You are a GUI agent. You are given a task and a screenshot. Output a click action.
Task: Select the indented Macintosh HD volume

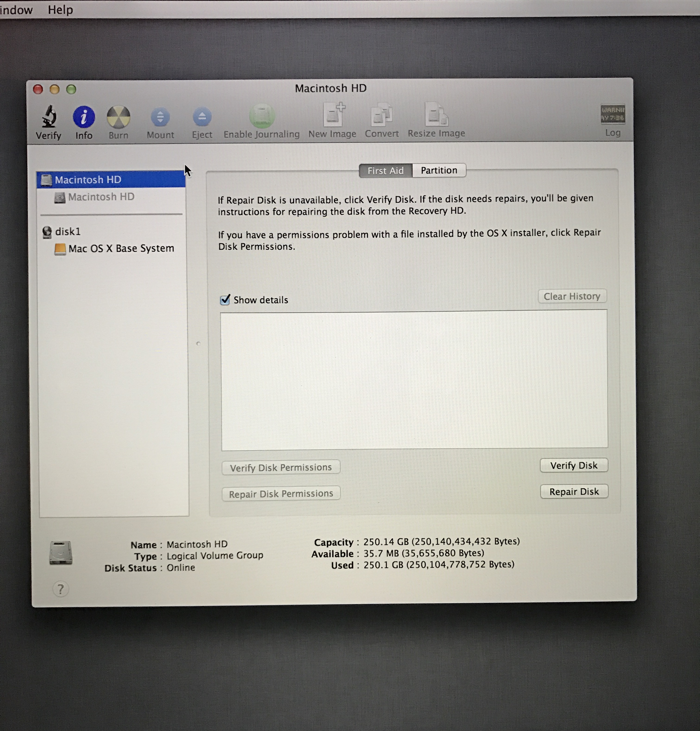tap(101, 197)
